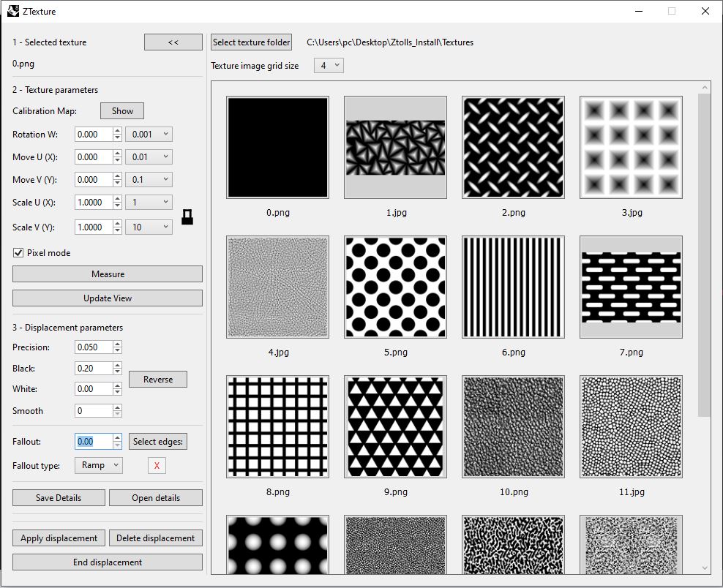Select the 10.png leather texture thumbnail
Viewport: 723px width, 588px height.
pos(513,426)
